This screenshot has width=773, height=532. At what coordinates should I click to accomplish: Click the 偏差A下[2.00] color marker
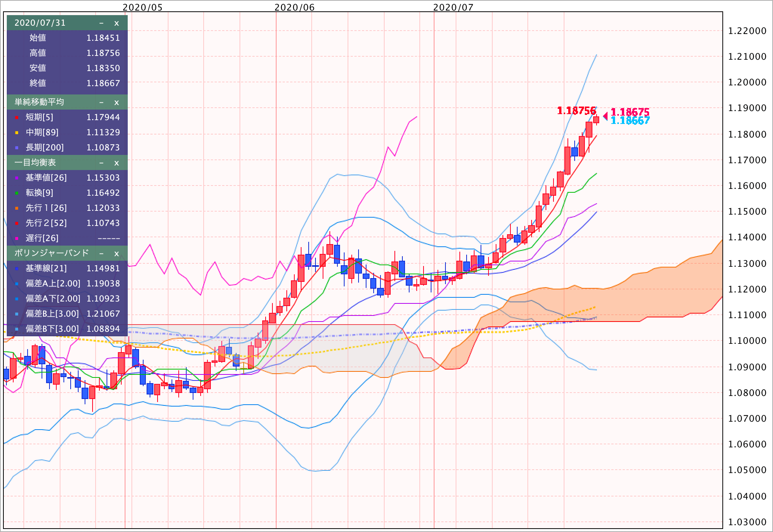(17, 299)
